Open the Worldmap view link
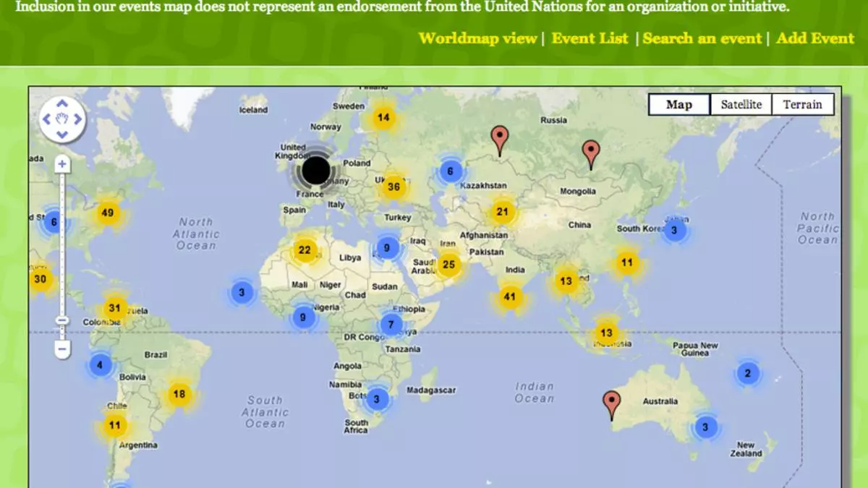The image size is (868, 488). pos(477,38)
